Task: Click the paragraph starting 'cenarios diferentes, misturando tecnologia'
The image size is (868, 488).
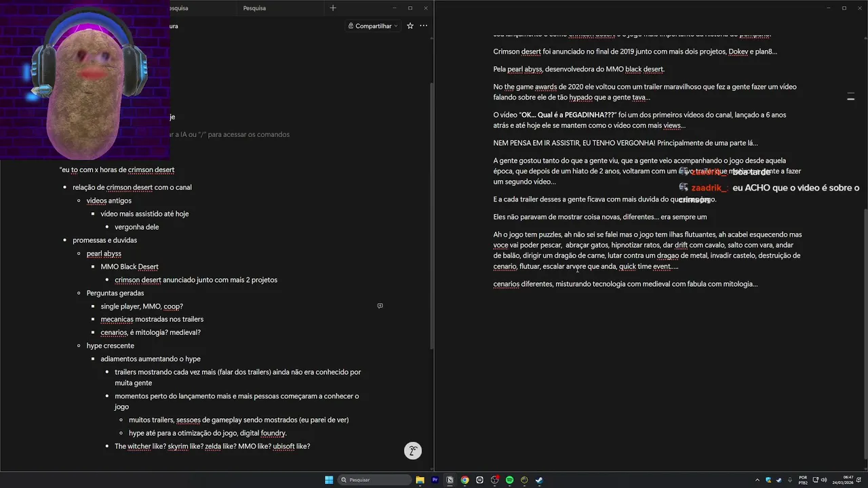Action: tap(625, 284)
